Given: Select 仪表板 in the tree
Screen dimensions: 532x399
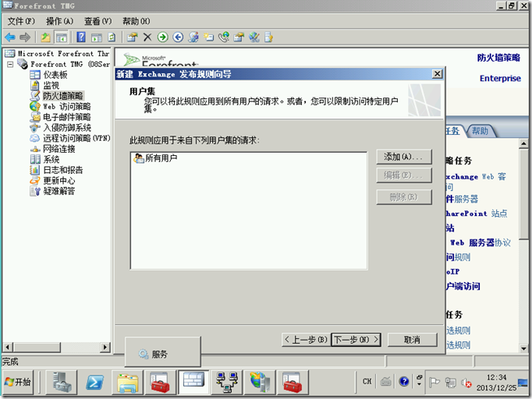Looking at the screenshot, I should pyautogui.click(x=55, y=75).
